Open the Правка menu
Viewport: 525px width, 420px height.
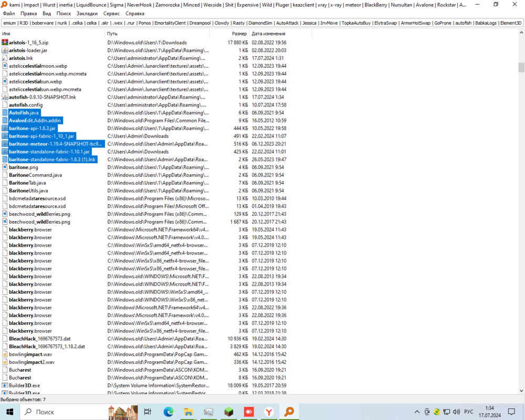(x=28, y=14)
